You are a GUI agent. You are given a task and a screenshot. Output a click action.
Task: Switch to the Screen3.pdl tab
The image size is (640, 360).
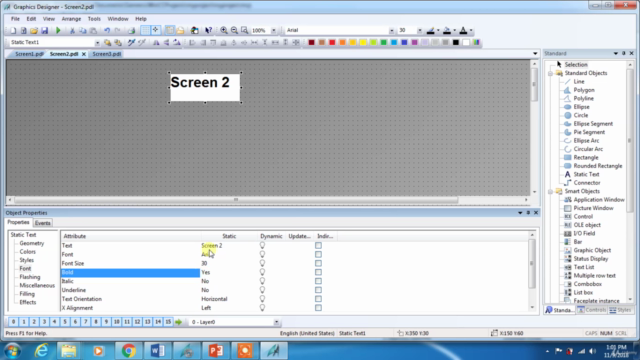[107, 54]
